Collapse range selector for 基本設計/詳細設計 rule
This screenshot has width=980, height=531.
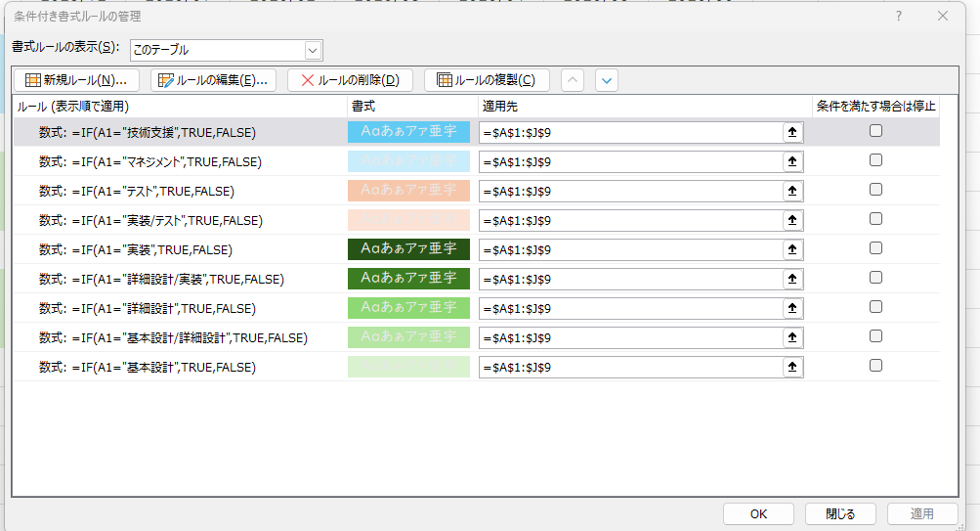[x=792, y=338]
